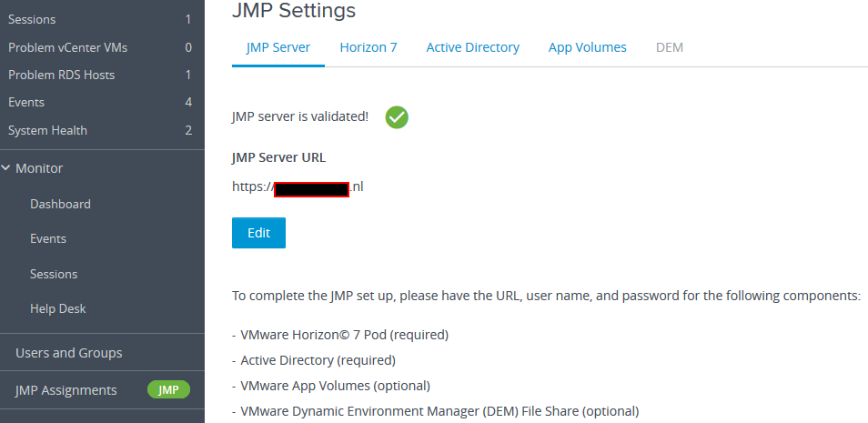Viewport: 868px width, 423px height.
Task: Collapse the Monitor section chevron
Action: pyautogui.click(x=7, y=168)
